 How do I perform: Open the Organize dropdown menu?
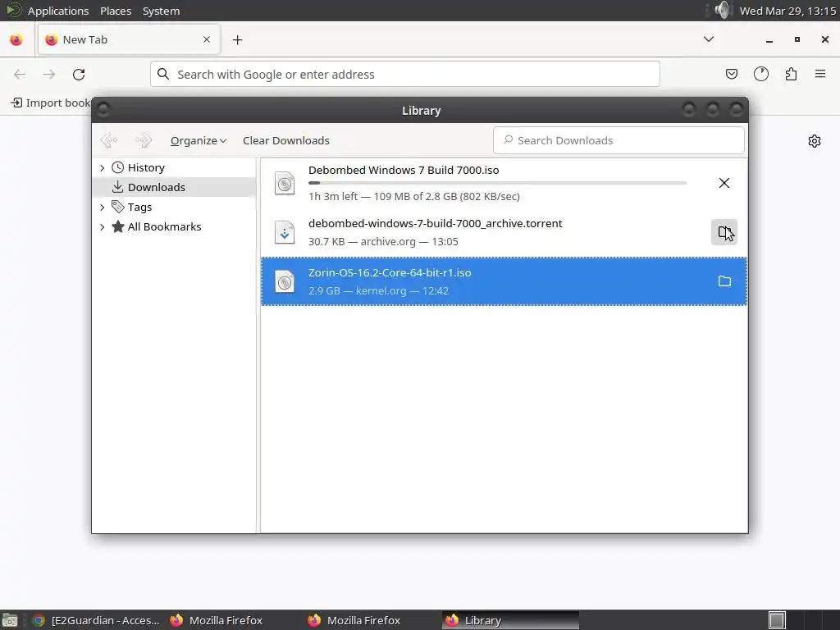tap(199, 140)
